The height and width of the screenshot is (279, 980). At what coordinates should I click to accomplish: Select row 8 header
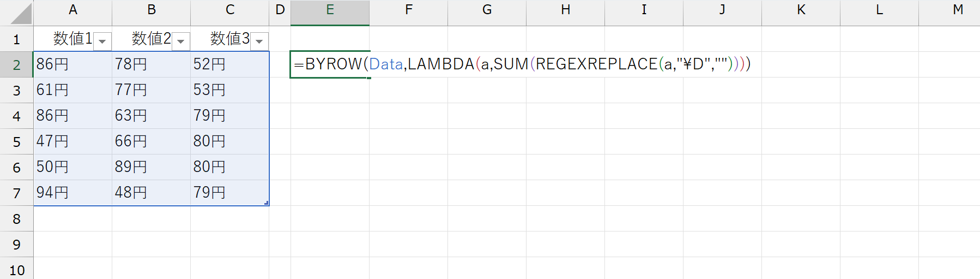16,218
